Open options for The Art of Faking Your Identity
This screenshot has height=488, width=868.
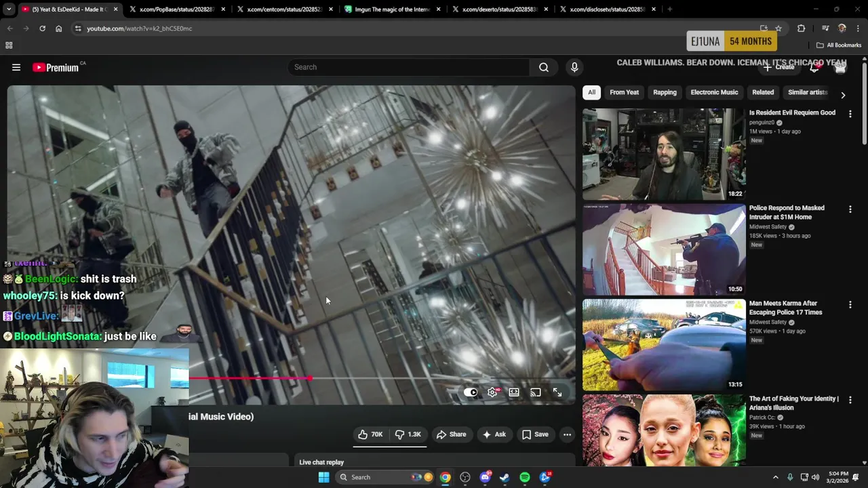(850, 400)
